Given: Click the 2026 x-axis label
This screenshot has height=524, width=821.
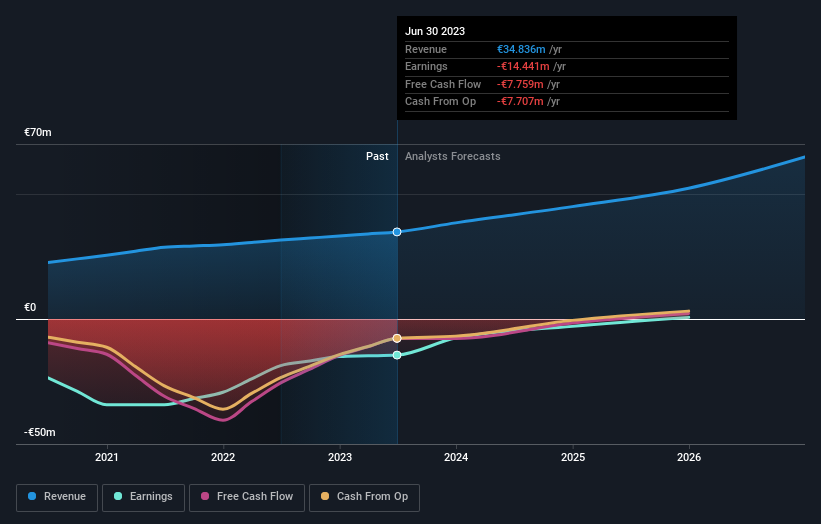Looking at the screenshot, I should 689,457.
